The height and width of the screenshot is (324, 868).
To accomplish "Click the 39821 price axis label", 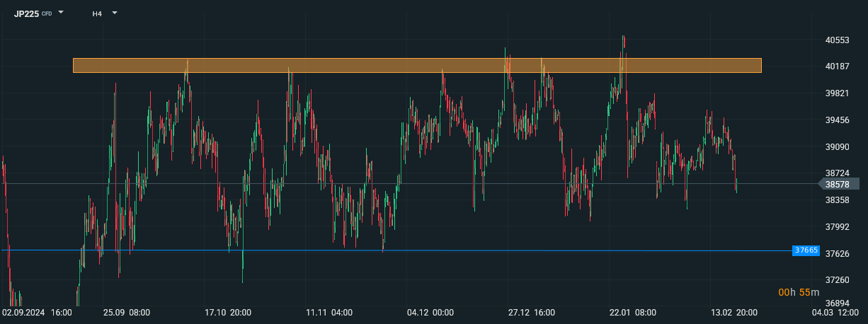I will [x=838, y=93].
